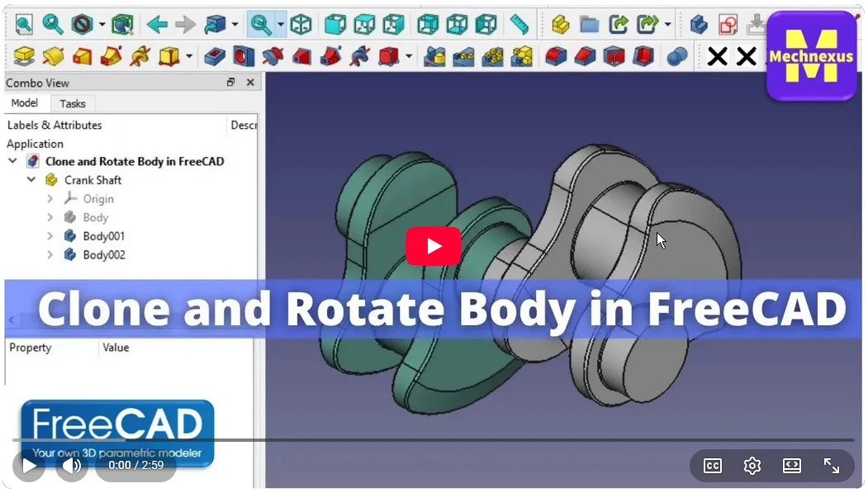
Task: Select the Model tab in Combo View
Action: click(24, 103)
